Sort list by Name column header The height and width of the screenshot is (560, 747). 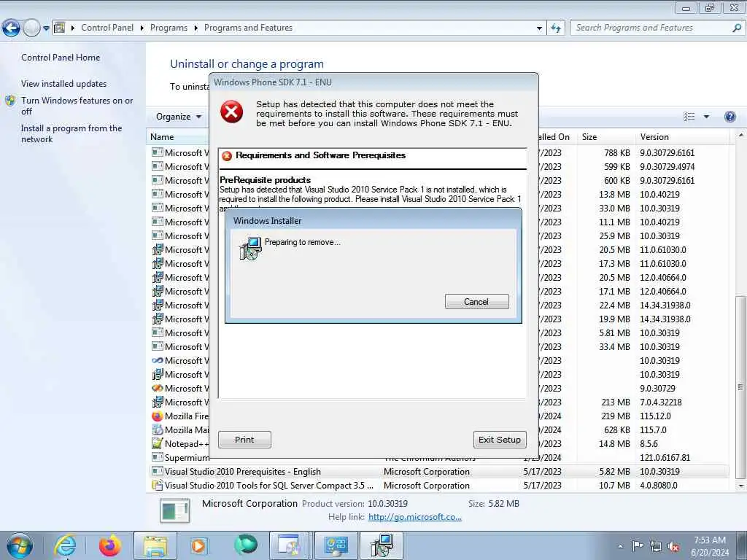tap(178, 137)
